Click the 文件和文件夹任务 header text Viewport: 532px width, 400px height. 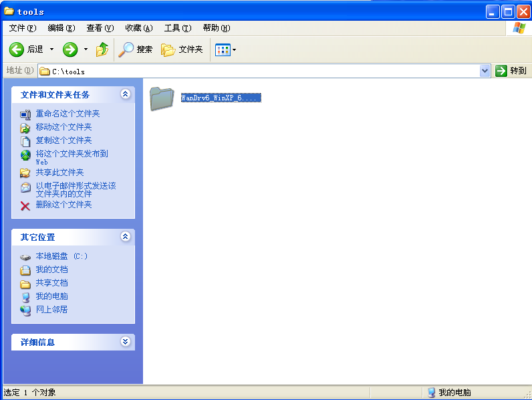coord(55,95)
